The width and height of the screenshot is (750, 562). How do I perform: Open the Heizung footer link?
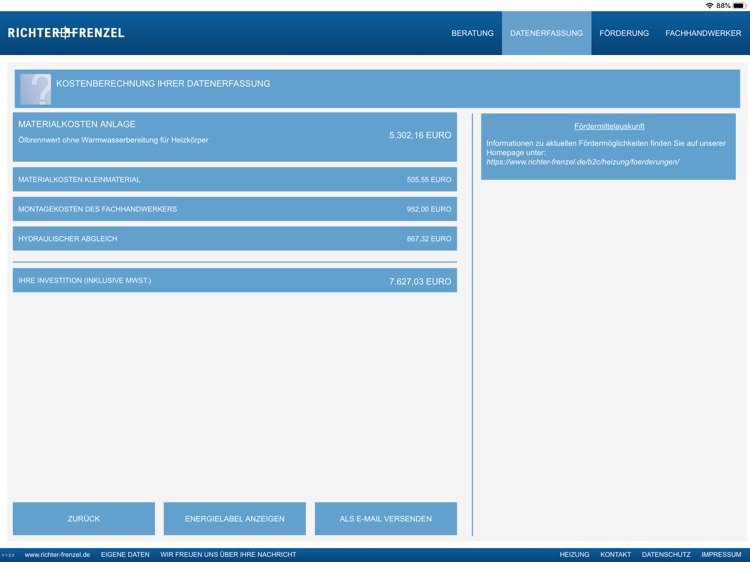[x=574, y=554]
